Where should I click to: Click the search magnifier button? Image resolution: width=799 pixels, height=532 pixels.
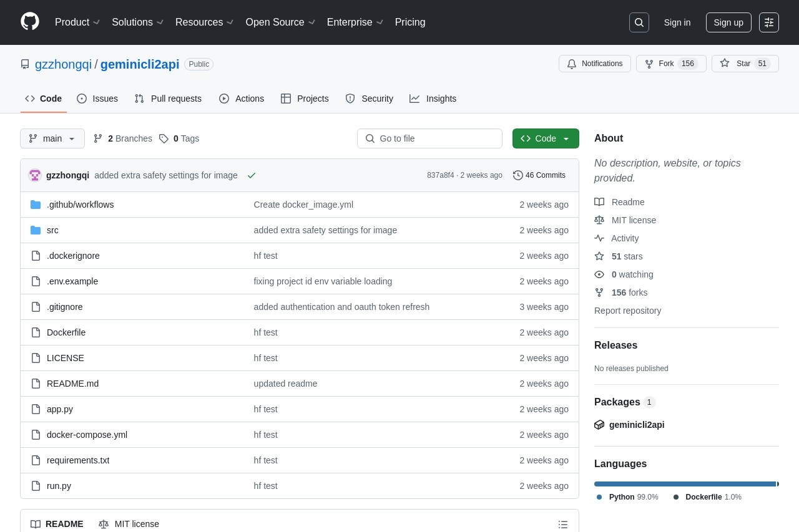[x=639, y=22]
